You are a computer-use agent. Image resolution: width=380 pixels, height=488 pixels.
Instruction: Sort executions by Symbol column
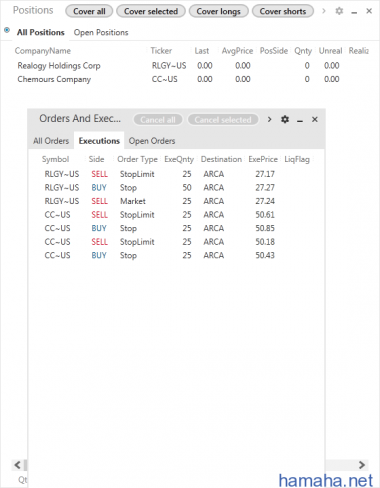pyautogui.click(x=55, y=159)
